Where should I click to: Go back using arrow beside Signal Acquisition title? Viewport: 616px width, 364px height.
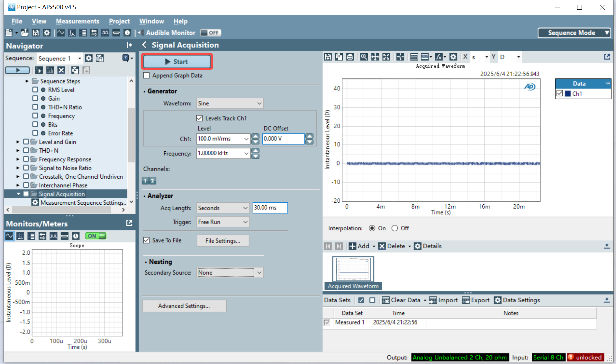point(144,45)
